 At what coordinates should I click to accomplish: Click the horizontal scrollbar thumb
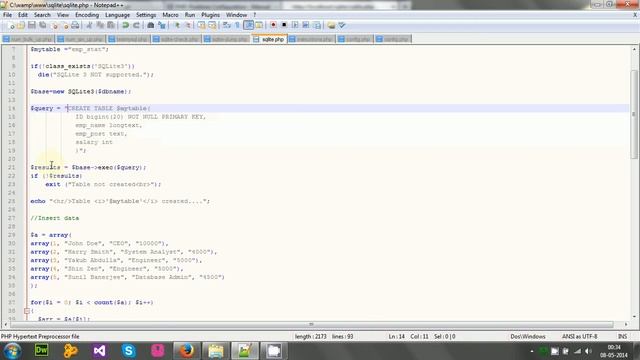point(311,324)
